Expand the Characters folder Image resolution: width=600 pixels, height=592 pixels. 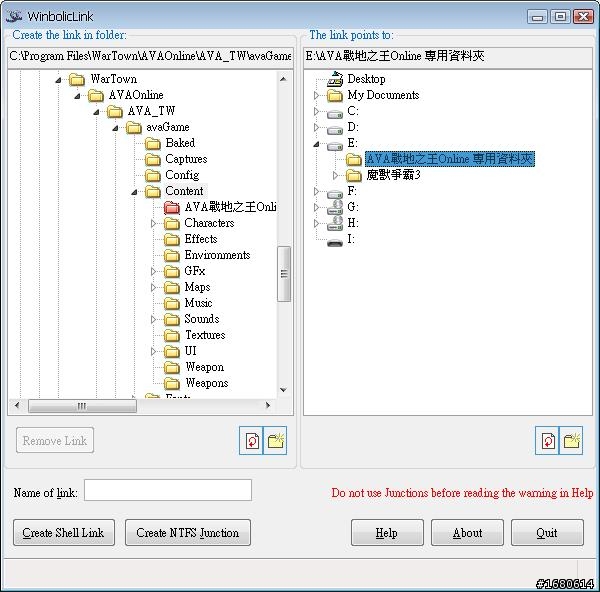(153, 223)
